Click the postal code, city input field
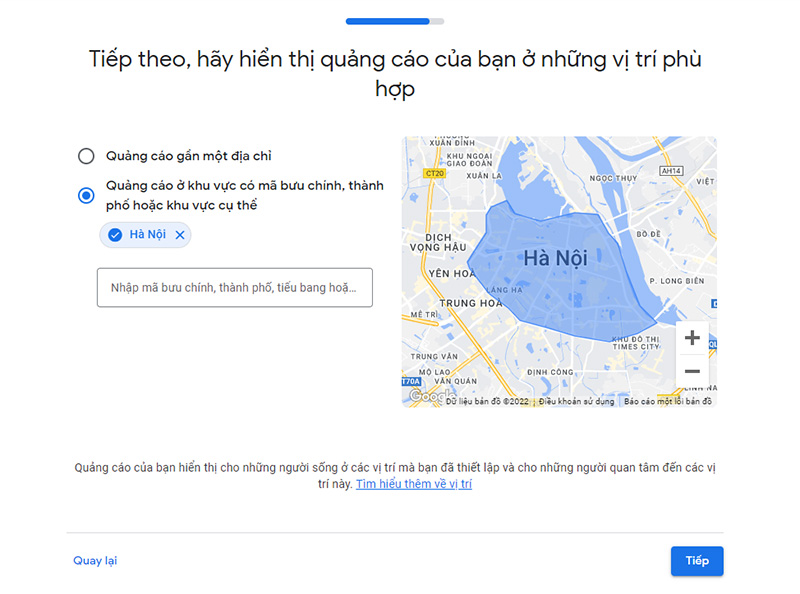 (x=235, y=288)
